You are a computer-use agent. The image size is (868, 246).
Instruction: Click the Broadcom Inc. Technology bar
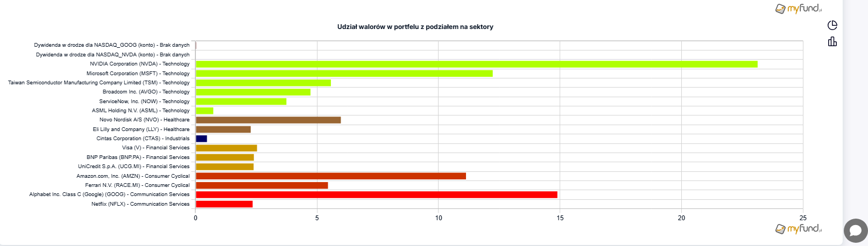(x=253, y=92)
